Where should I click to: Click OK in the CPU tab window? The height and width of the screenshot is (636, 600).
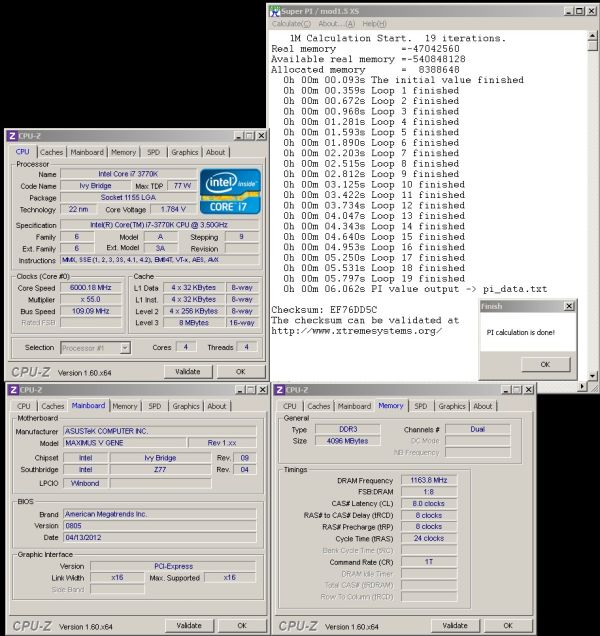coord(241,372)
